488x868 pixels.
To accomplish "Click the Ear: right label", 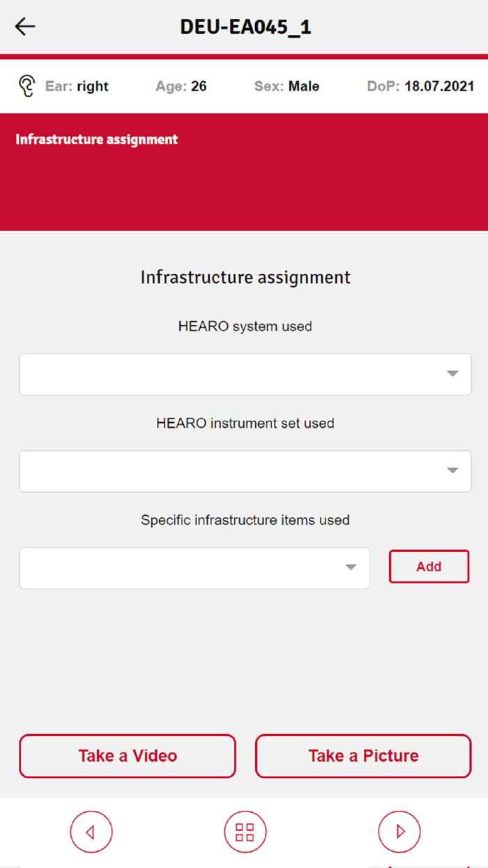I will click(x=77, y=87).
